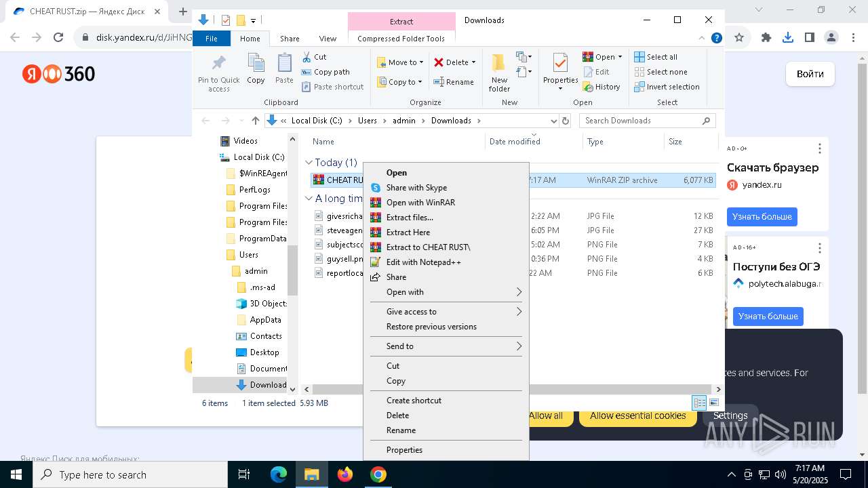868x488 pixels.
Task: Open Firefox from taskbar
Action: [x=345, y=474]
